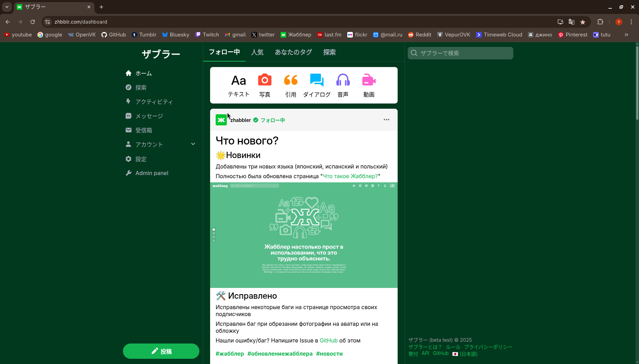Image resolution: width=639 pixels, height=364 pixels.
Task: Create an audio post (音声)
Action: click(x=343, y=85)
